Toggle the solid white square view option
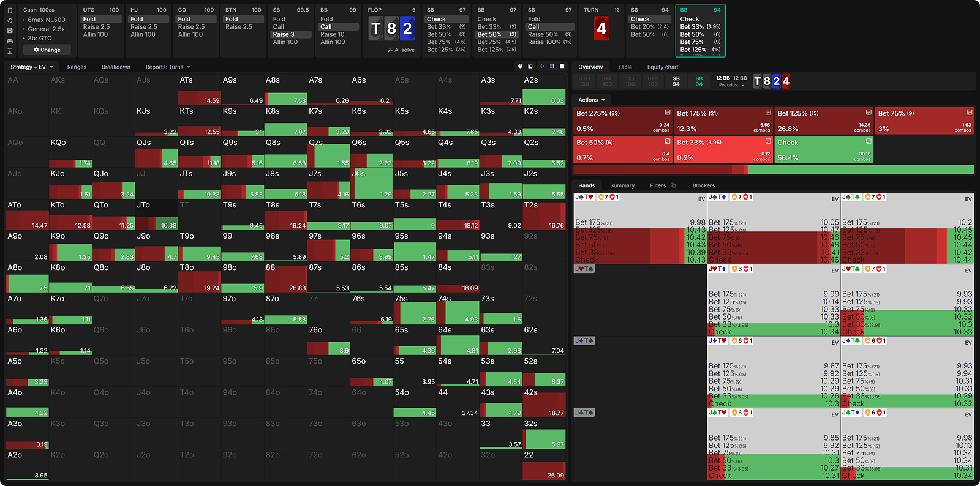This screenshot has height=486, width=980. coord(562,66)
